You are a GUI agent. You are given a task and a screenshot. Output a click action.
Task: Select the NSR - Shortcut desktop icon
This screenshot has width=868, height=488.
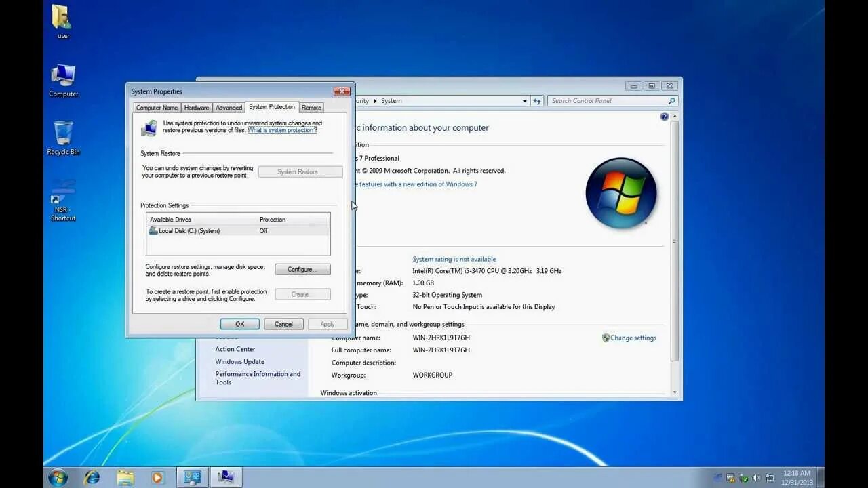tap(63, 200)
